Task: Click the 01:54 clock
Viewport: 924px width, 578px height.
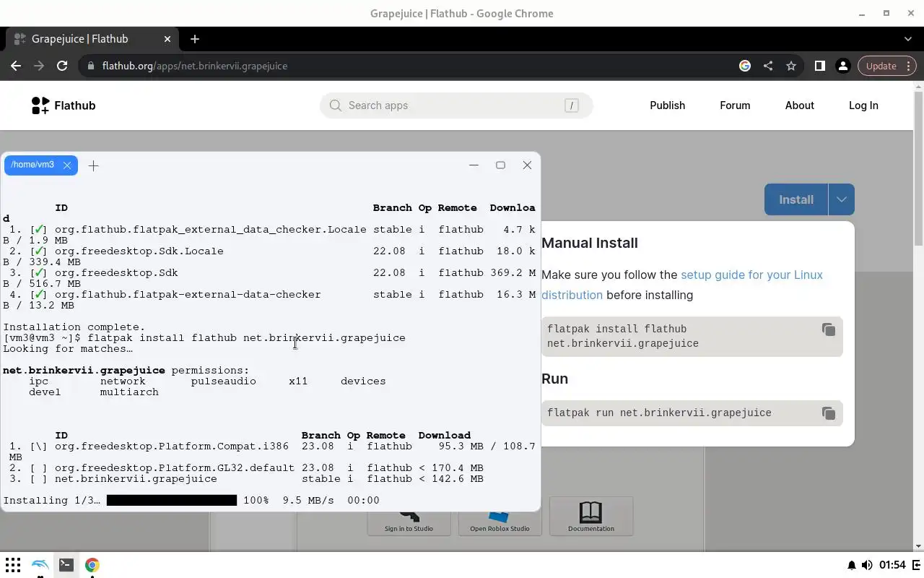Action: click(x=892, y=565)
